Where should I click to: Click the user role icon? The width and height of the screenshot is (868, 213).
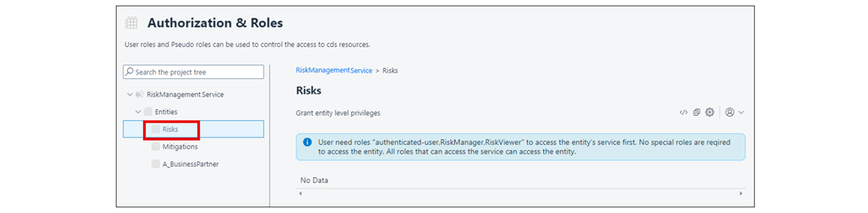[x=730, y=112]
